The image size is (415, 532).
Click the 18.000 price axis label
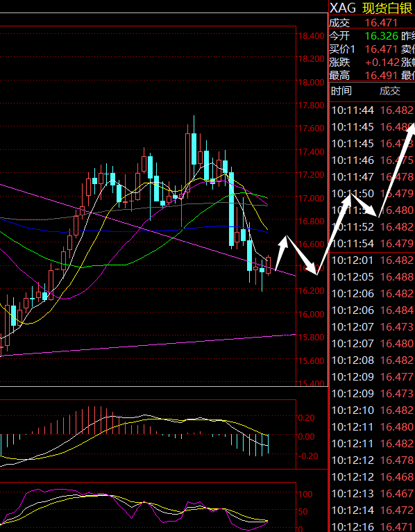pos(311,82)
